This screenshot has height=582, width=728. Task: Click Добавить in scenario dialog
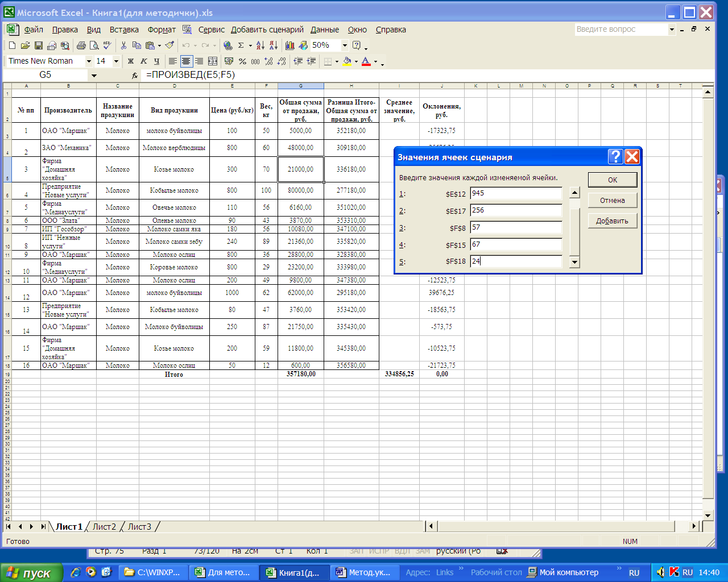pos(613,221)
